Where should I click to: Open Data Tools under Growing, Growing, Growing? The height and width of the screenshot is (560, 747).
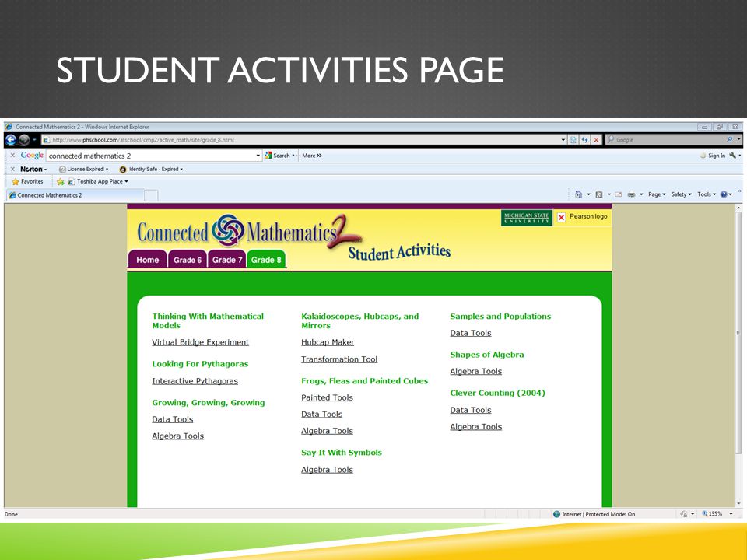point(173,419)
